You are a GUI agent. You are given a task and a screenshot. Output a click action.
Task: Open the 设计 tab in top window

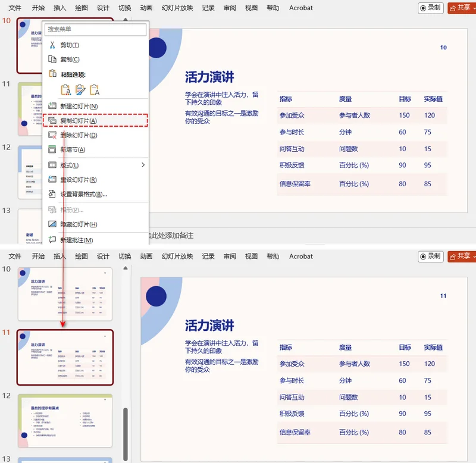103,8
